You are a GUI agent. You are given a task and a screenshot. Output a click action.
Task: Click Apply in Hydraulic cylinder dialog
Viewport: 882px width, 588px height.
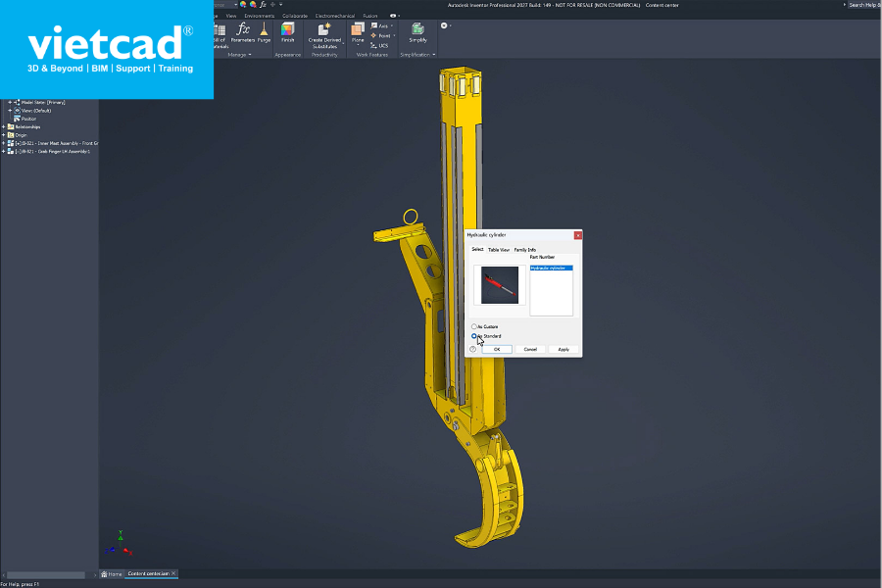point(563,350)
